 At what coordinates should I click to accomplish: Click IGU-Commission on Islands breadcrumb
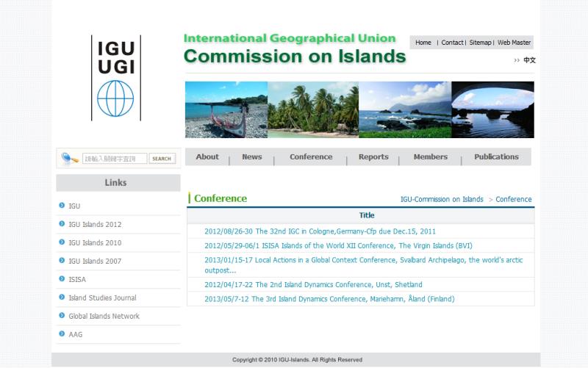point(442,199)
